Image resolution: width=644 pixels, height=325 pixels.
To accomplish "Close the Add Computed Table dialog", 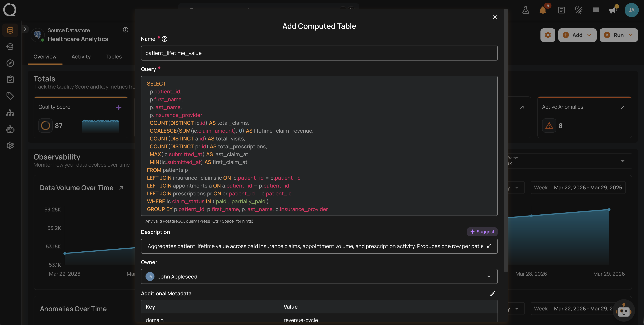I will 495,17.
